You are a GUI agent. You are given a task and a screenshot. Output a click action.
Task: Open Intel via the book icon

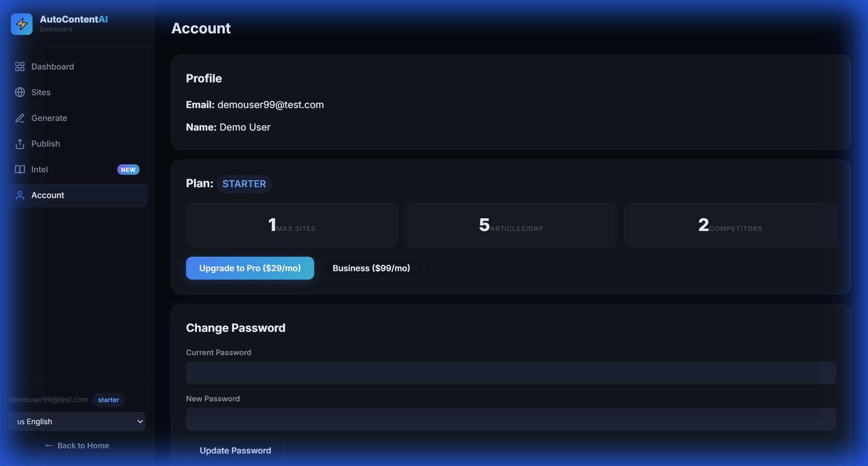pyautogui.click(x=20, y=169)
